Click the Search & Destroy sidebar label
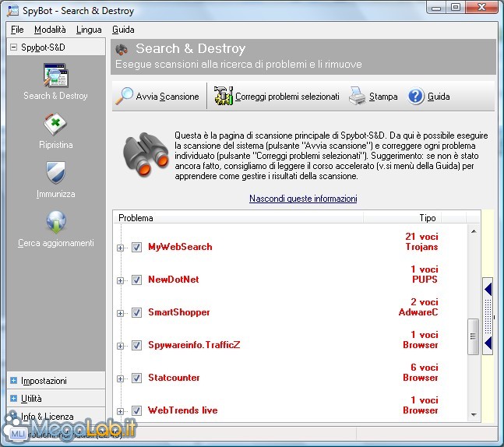Viewport: 504px width, 447px height. (x=55, y=96)
